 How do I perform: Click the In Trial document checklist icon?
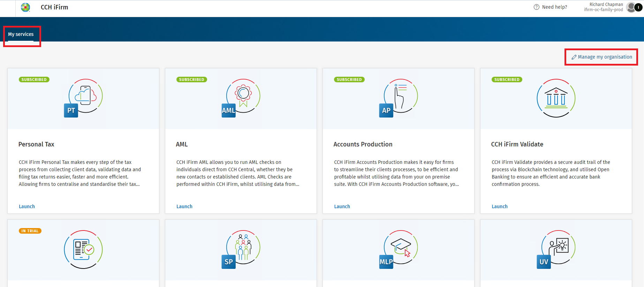click(83, 249)
